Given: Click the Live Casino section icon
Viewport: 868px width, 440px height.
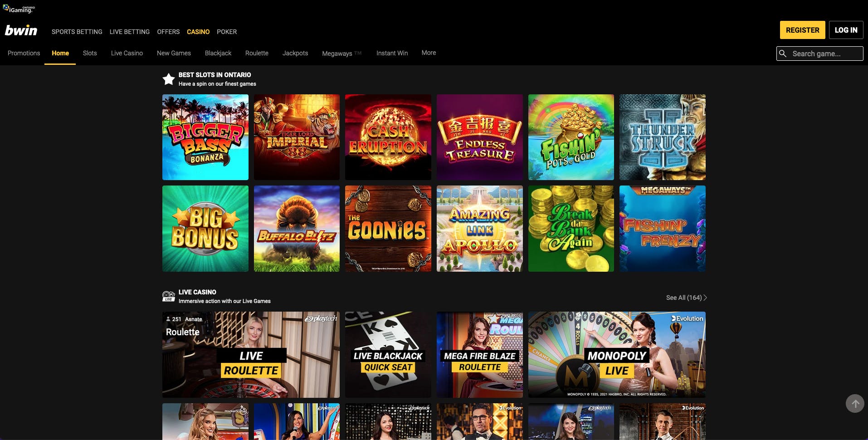Looking at the screenshot, I should point(169,297).
